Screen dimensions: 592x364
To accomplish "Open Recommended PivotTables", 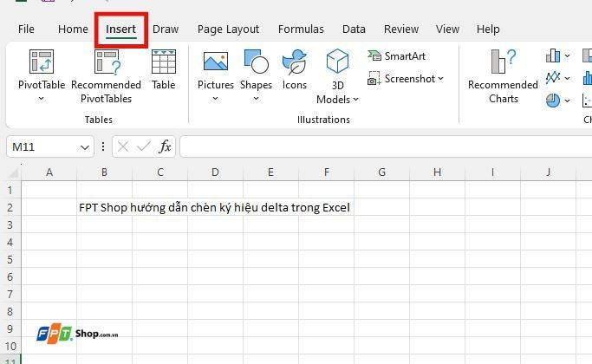I will 106,76.
